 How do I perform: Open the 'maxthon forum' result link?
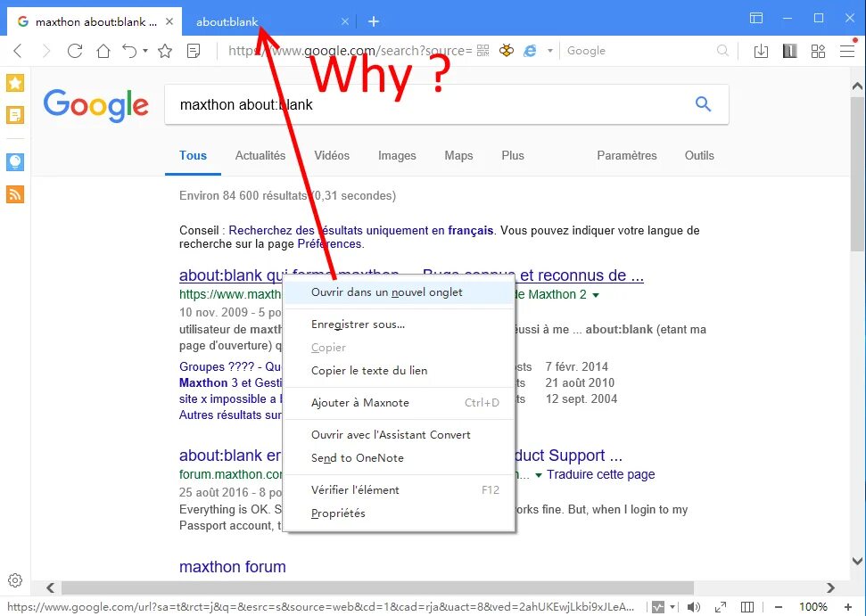click(x=233, y=567)
